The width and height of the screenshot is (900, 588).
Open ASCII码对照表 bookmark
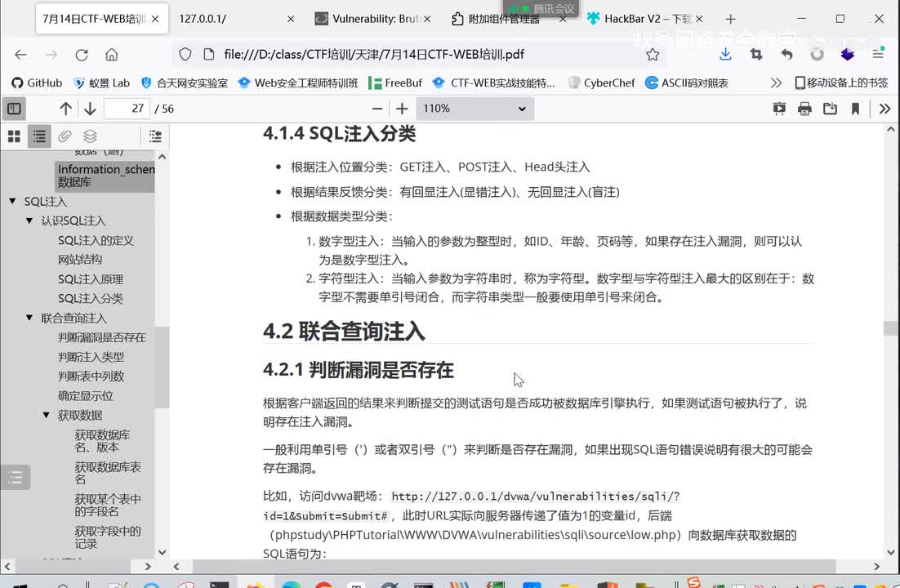pos(687,82)
